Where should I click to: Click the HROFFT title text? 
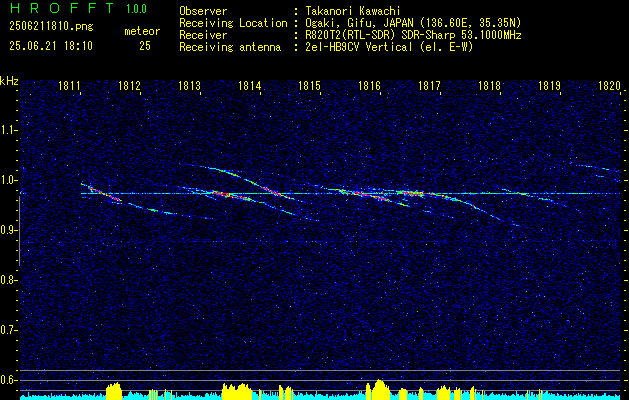click(x=62, y=8)
